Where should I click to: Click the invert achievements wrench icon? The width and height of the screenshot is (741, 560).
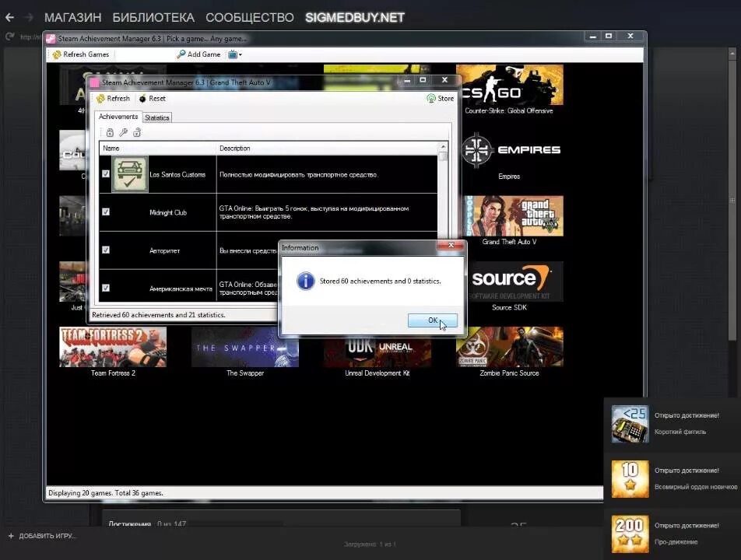coord(123,133)
